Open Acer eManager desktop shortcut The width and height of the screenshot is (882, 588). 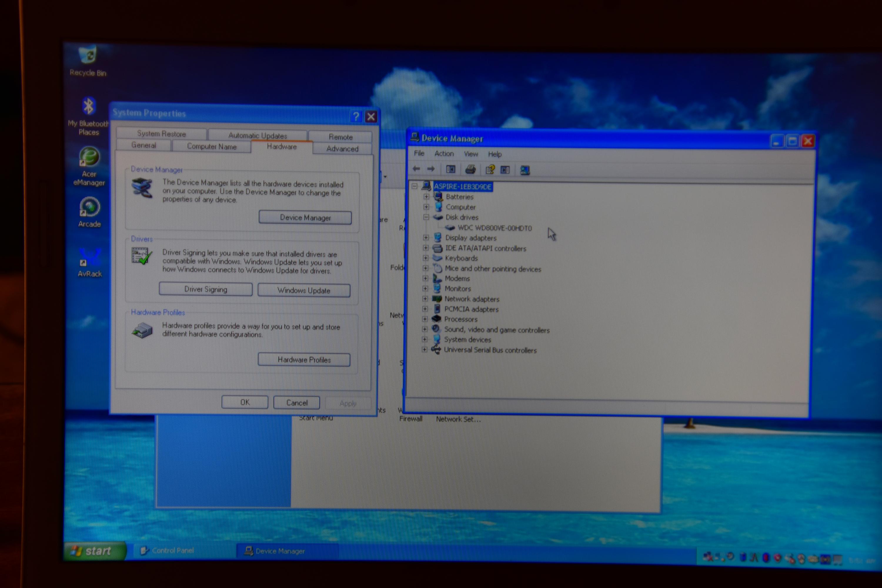coord(89,158)
